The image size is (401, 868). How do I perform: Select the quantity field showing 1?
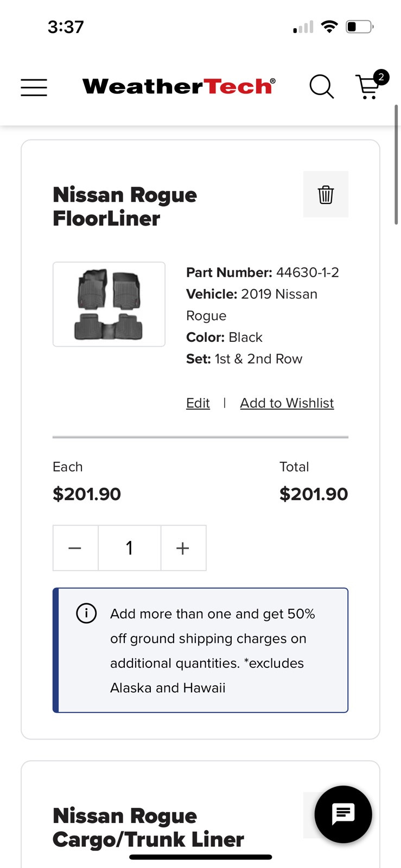coord(129,548)
